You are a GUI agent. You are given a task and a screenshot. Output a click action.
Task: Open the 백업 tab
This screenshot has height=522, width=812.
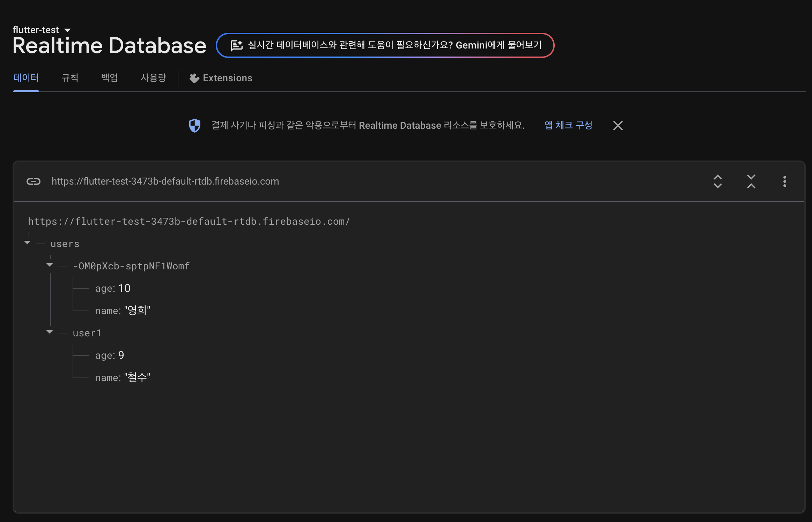[110, 78]
